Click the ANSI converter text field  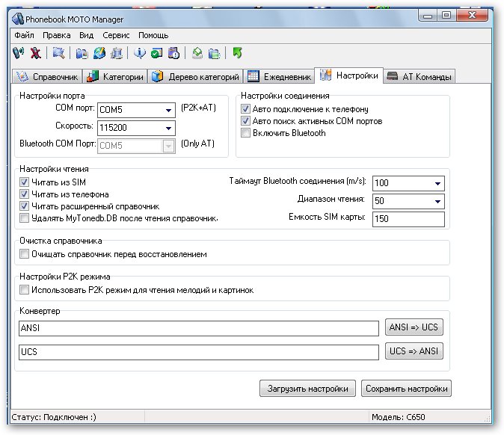(199, 328)
